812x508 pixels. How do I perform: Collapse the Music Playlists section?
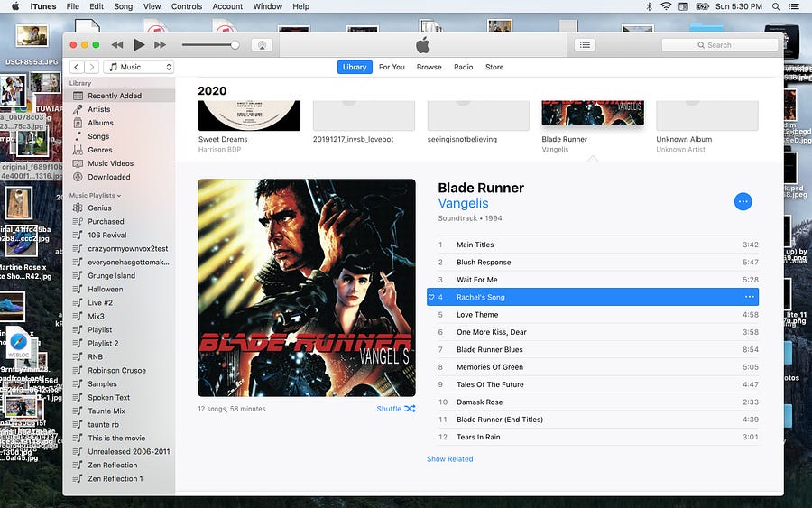point(95,195)
